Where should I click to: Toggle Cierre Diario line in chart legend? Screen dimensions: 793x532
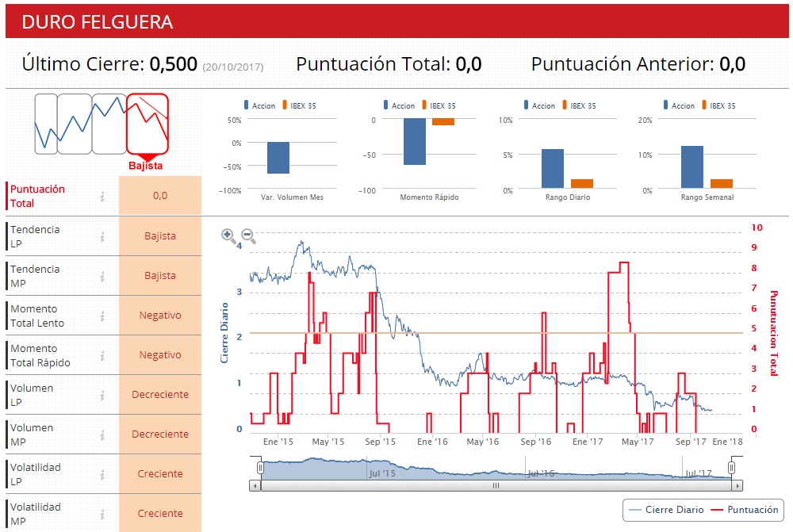coord(667,510)
